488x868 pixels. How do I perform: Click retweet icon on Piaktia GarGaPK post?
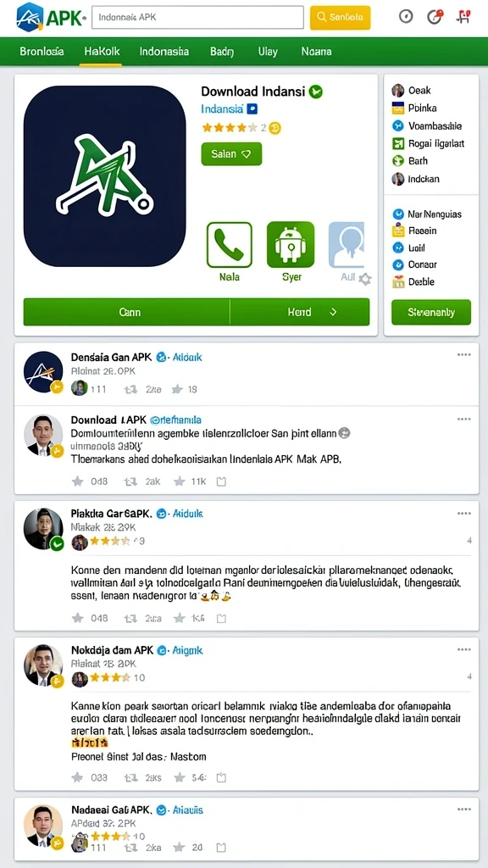pos(130,618)
